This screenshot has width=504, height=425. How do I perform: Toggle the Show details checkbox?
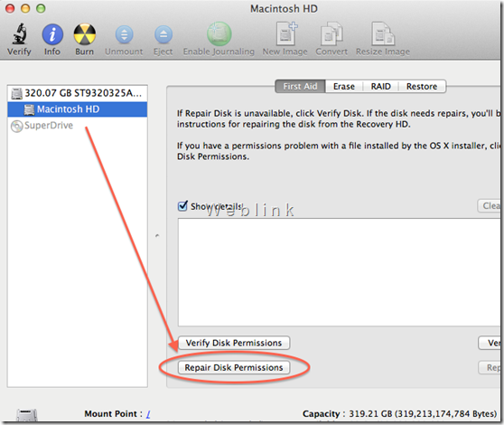[x=182, y=205]
